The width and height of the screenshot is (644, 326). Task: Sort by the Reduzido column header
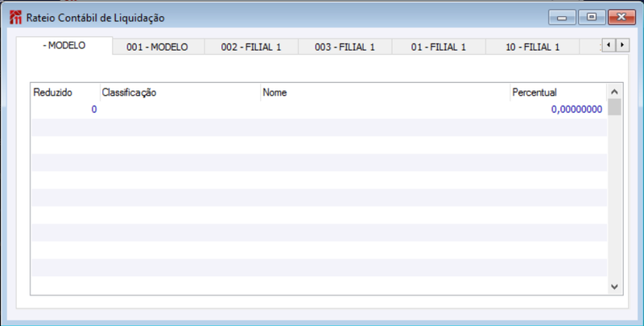point(65,93)
